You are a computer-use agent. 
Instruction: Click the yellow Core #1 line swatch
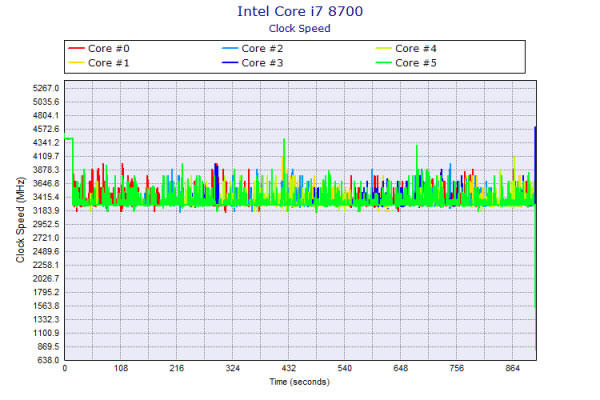[x=76, y=63]
